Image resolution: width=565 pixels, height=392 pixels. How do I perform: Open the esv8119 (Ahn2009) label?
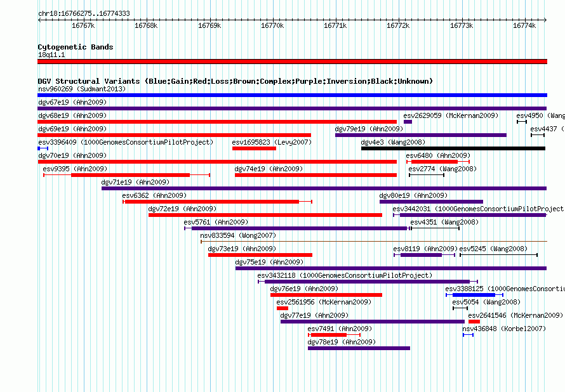pyautogui.click(x=425, y=249)
